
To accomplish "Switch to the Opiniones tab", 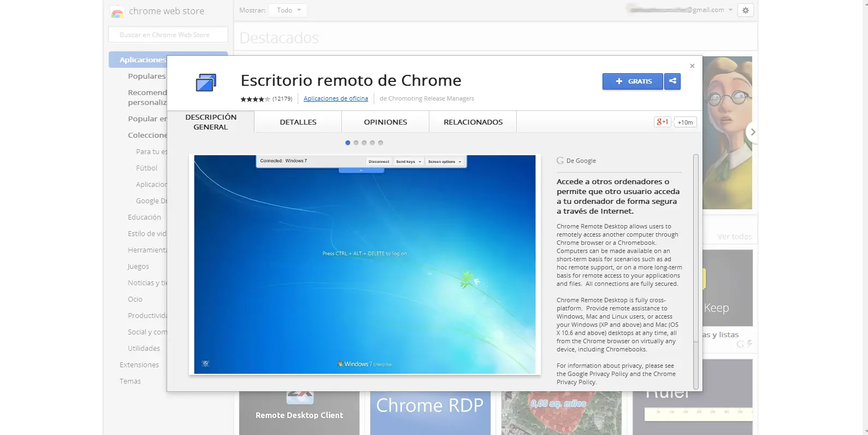I will (386, 122).
